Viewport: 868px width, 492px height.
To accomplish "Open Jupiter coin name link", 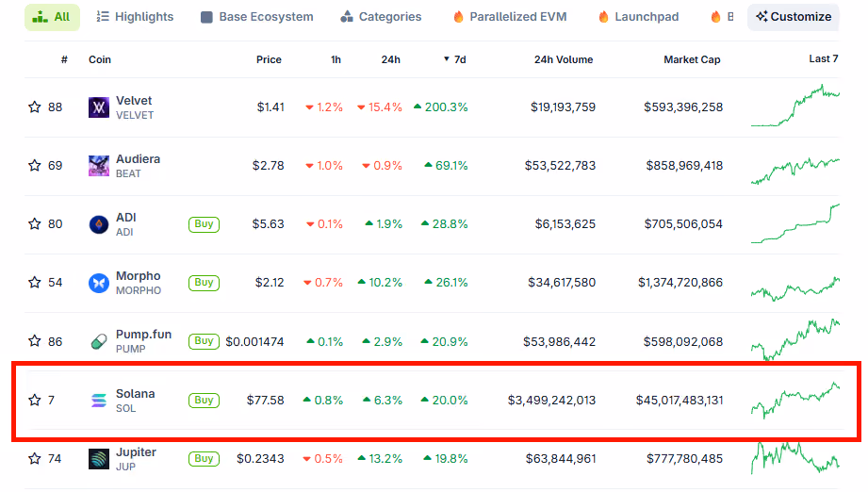I will [x=136, y=452].
